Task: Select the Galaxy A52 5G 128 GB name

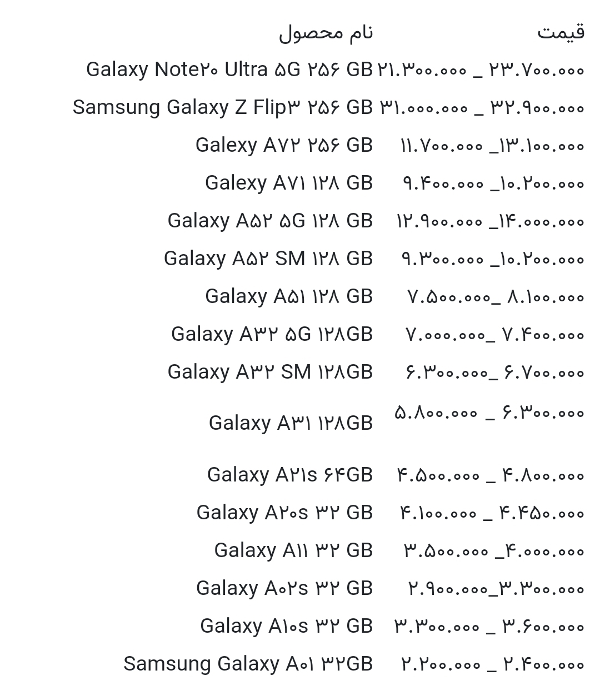Action: 270,221
